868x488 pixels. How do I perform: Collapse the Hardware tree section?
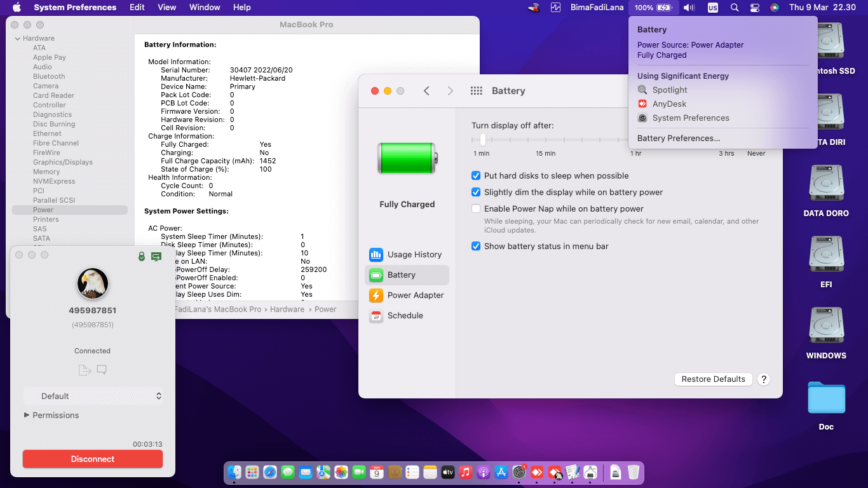click(17, 39)
